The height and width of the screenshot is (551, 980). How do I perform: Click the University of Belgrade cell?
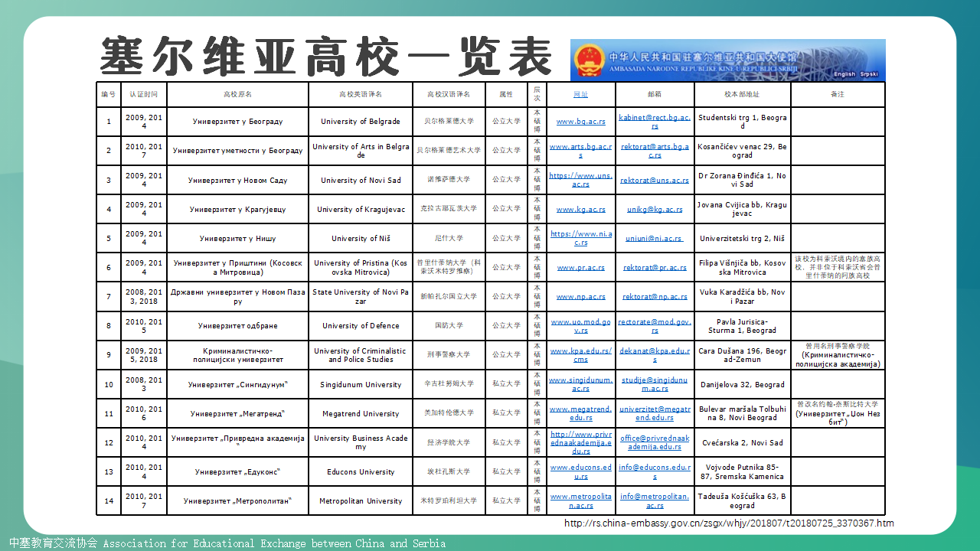click(x=361, y=122)
